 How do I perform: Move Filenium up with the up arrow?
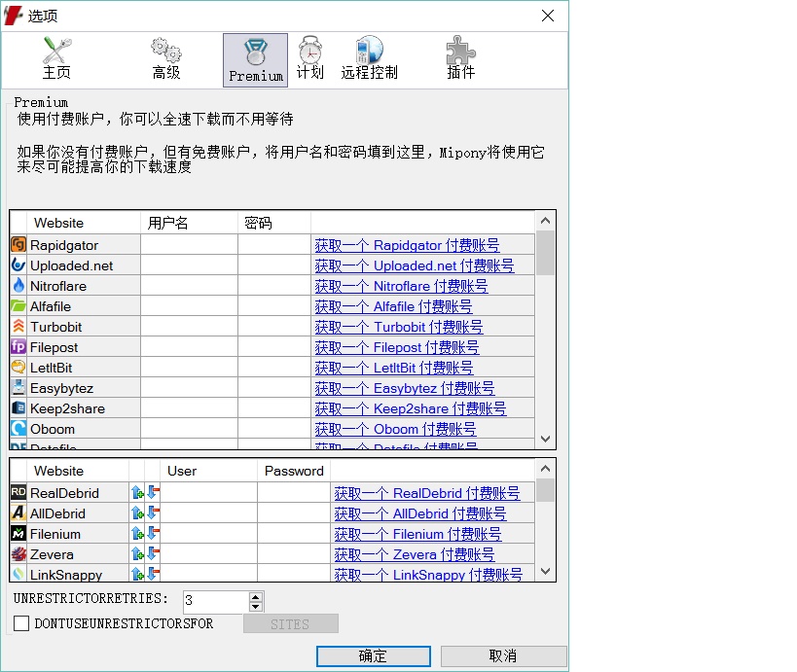pyautogui.click(x=137, y=533)
